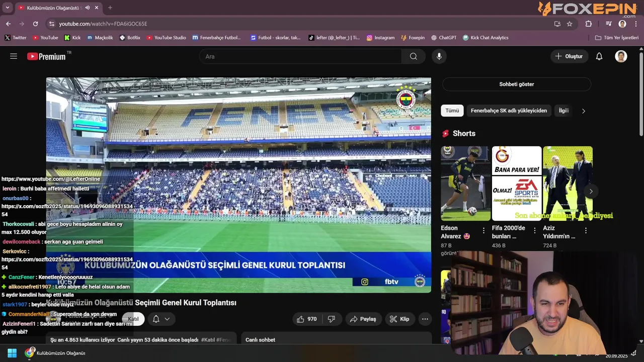Click the Instagram icon on video overlay
The height and width of the screenshot is (362, 644).
365,282
